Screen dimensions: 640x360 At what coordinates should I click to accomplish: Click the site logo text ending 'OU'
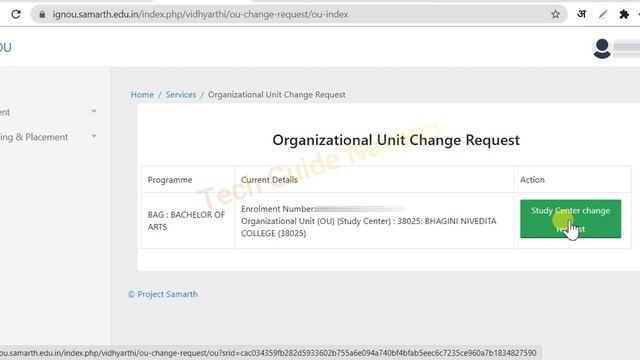pyautogui.click(x=6, y=48)
